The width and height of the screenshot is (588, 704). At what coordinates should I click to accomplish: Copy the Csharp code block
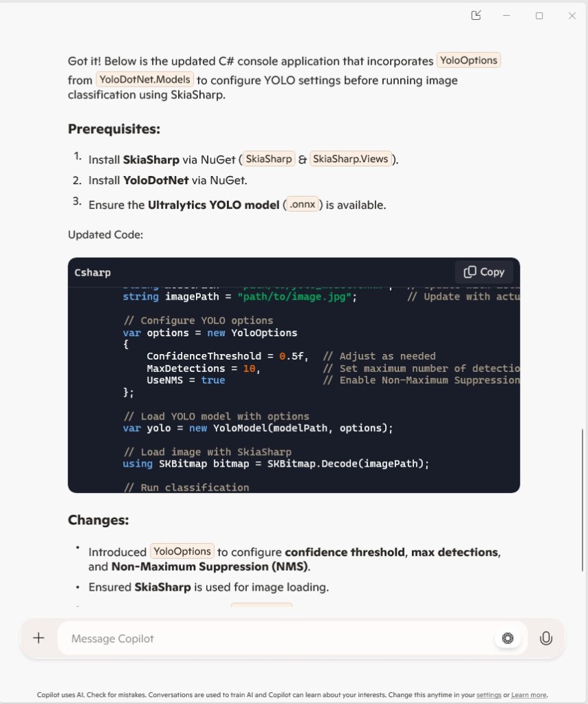tap(484, 272)
